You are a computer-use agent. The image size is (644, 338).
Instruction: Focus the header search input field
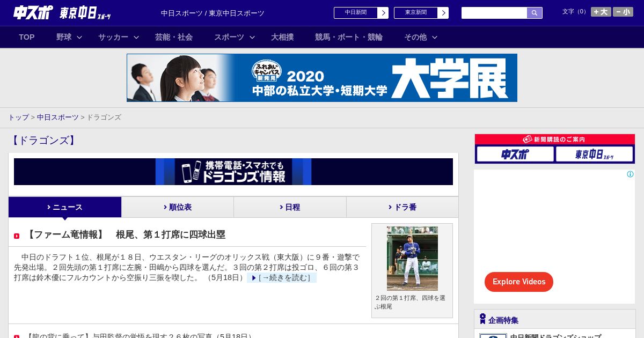tap(494, 13)
